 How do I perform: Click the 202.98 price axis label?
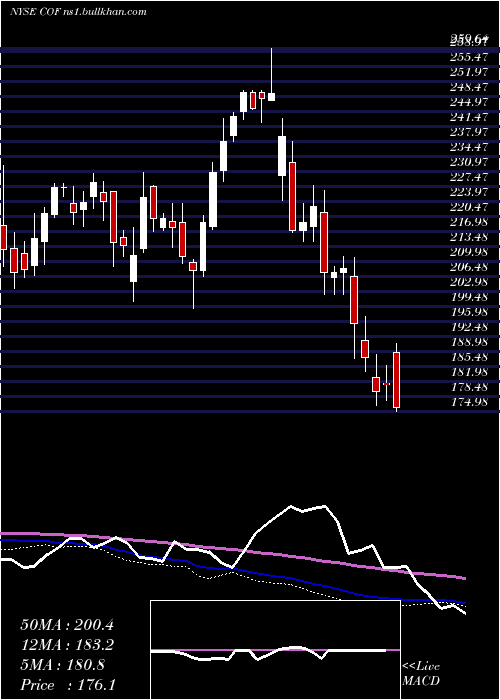coord(468,282)
